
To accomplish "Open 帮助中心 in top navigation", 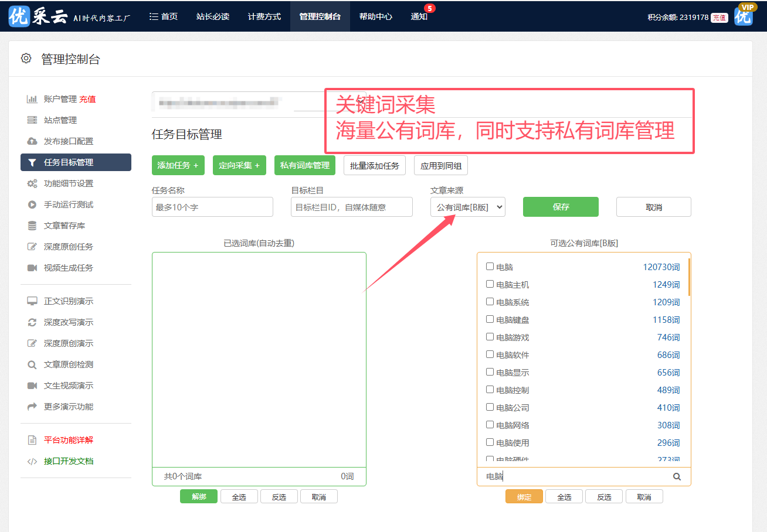I will click(375, 16).
